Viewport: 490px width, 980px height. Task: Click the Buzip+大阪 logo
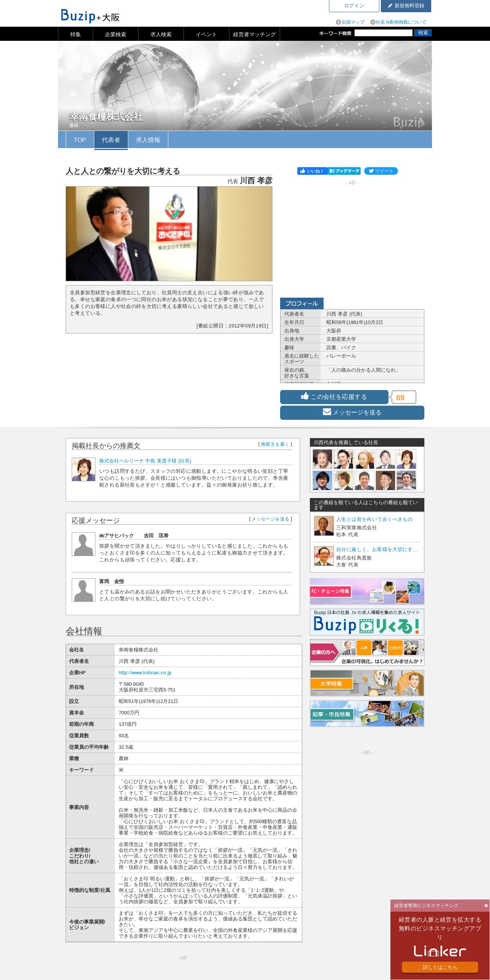(90, 16)
